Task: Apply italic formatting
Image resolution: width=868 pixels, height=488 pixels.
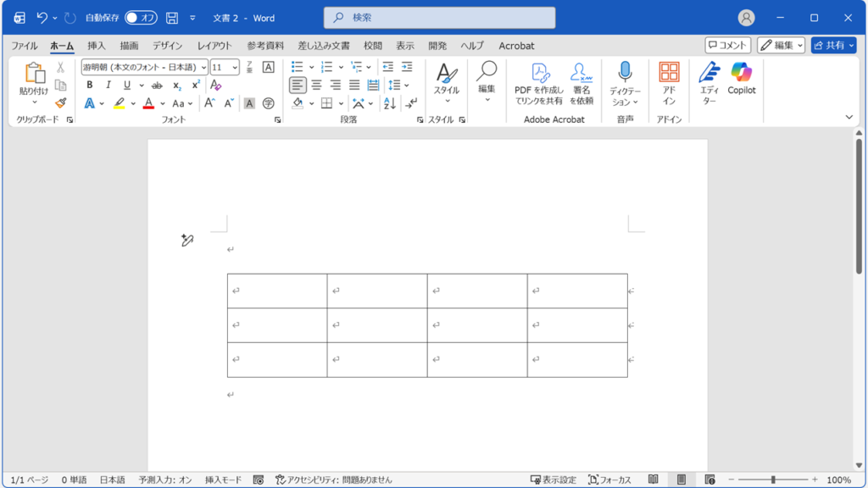Action: click(108, 85)
